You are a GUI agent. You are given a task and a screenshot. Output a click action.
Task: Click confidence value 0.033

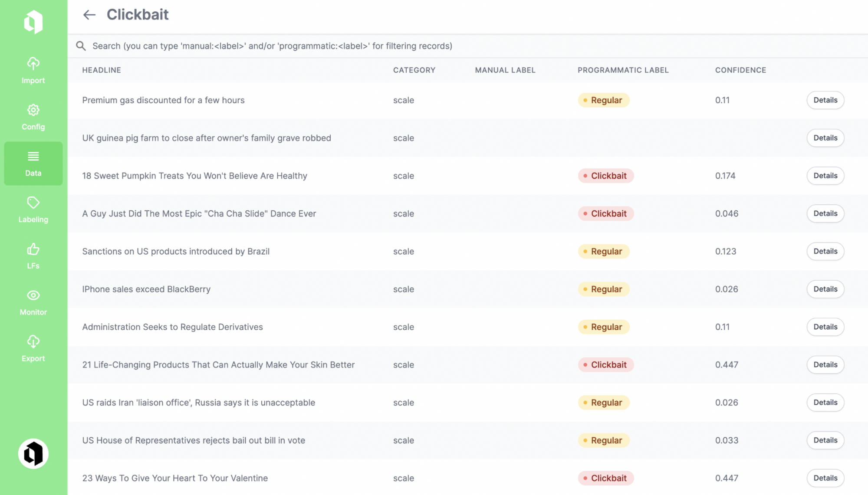(x=727, y=440)
